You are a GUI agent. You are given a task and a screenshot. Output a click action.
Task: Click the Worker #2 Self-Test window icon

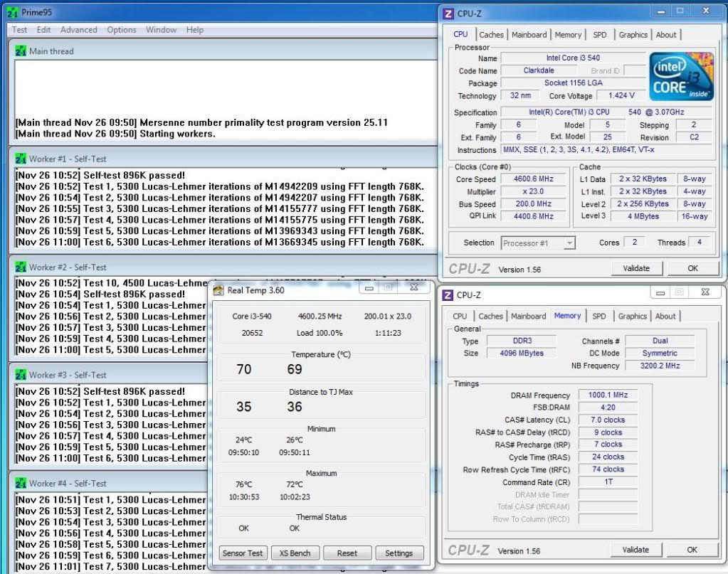click(21, 267)
